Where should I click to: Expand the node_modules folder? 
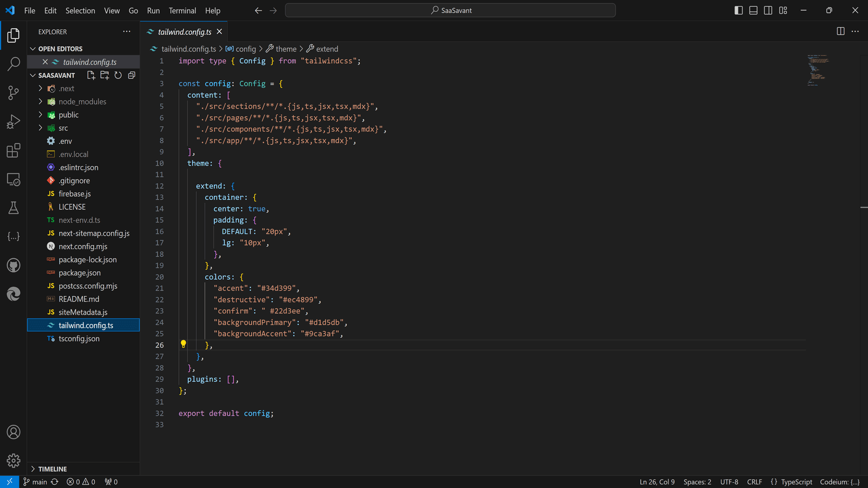82,101
